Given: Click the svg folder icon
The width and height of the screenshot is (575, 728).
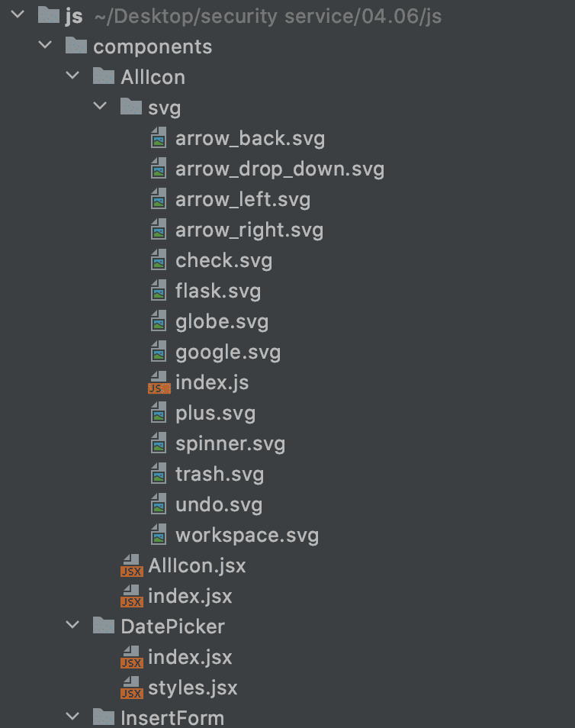Looking at the screenshot, I should tap(131, 108).
